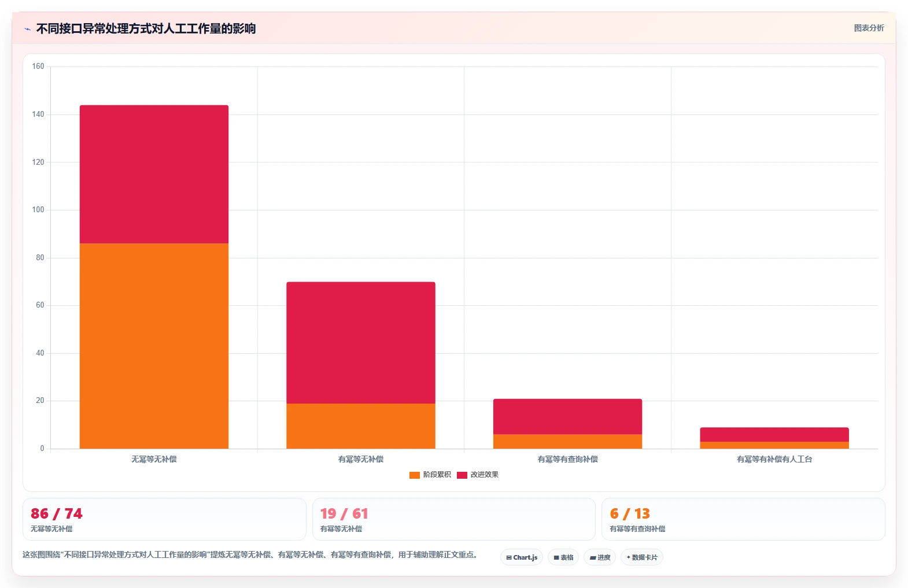The width and height of the screenshot is (908, 588).
Task: Click the y-axis value 80
Action: pyautogui.click(x=40, y=258)
